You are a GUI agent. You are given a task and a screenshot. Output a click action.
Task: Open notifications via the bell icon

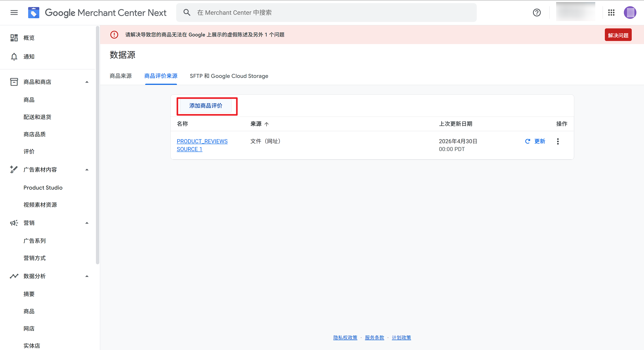pos(14,57)
